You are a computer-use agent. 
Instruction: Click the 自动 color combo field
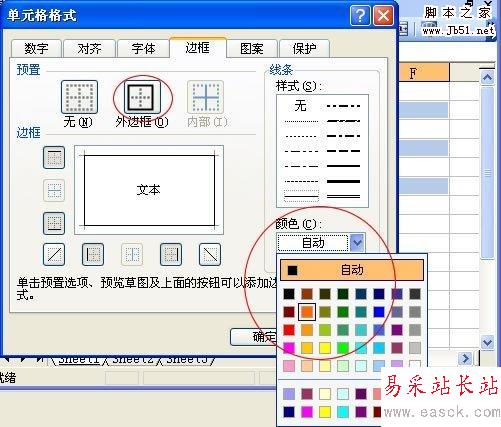(313, 243)
